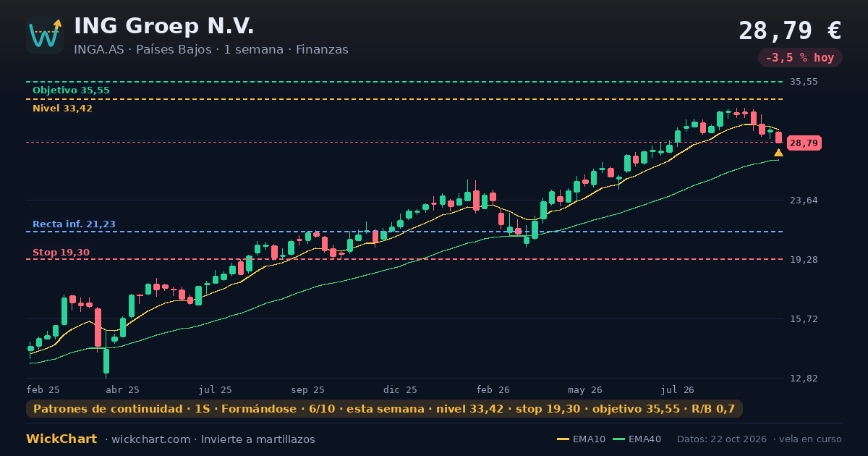
Task: Click the INGA.AS ticker subtitle line
Action: pos(211,50)
